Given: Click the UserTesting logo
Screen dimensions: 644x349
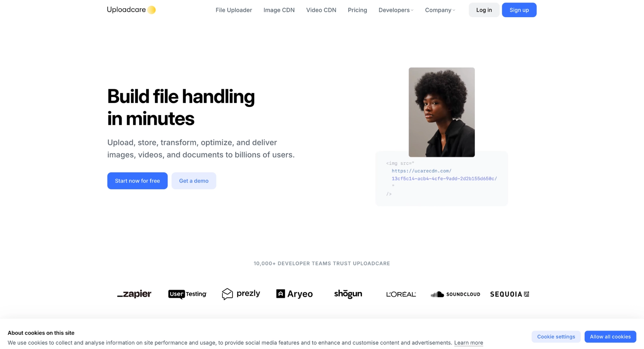Looking at the screenshot, I should pos(187,294).
